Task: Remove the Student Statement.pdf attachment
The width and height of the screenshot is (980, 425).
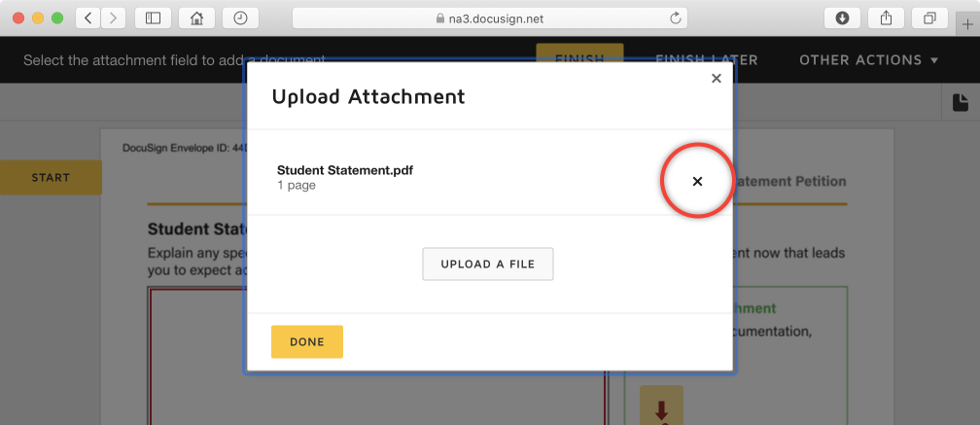Action: click(697, 181)
